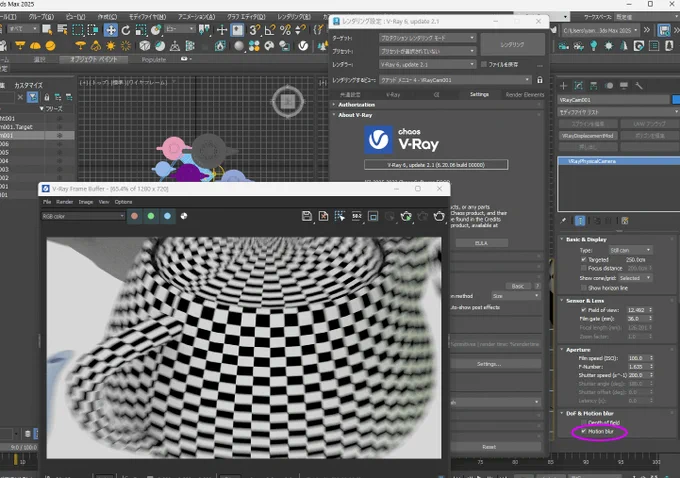This screenshot has height=478, width=680.
Task: Toggle the Spinner Snap icon
Action: 300,30
